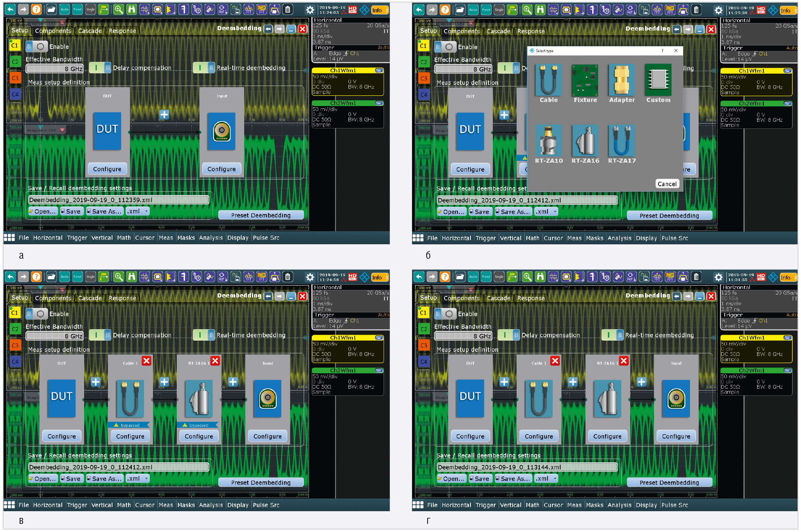Toggle Delay compensation in screenshot а
801x532 pixels.
[x=100, y=68]
